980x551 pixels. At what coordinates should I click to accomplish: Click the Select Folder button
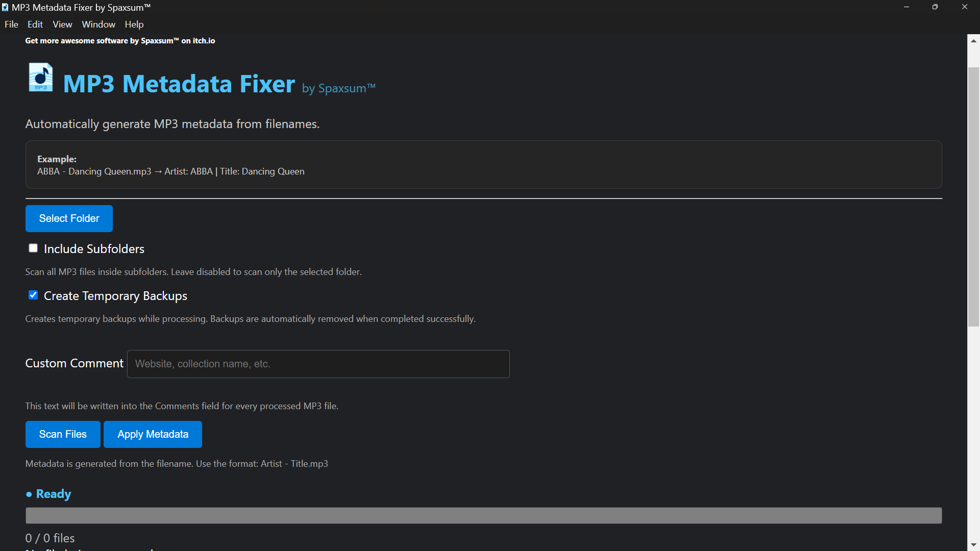pos(69,218)
